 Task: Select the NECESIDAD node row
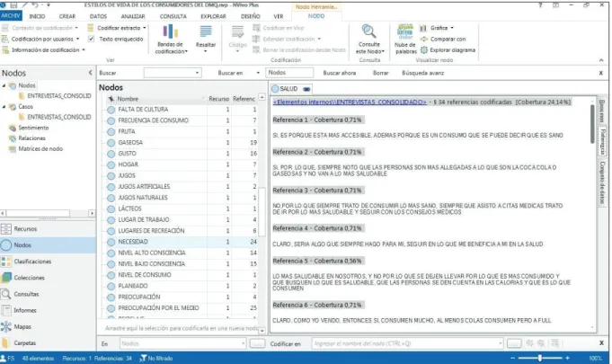pos(182,242)
